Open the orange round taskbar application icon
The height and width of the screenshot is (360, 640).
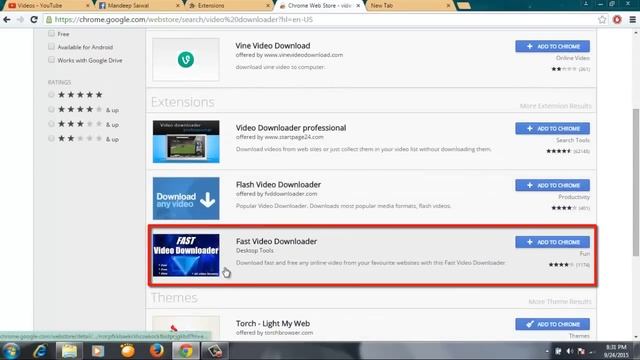(x=127, y=351)
